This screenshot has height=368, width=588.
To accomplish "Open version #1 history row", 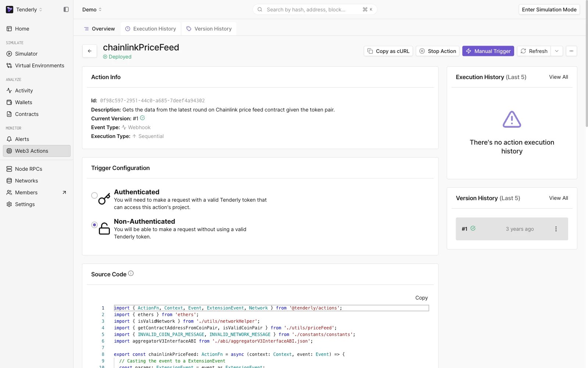I will coord(512,229).
